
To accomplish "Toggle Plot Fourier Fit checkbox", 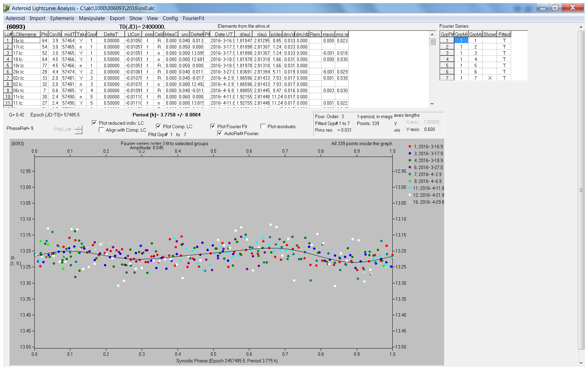I will pyautogui.click(x=213, y=126).
